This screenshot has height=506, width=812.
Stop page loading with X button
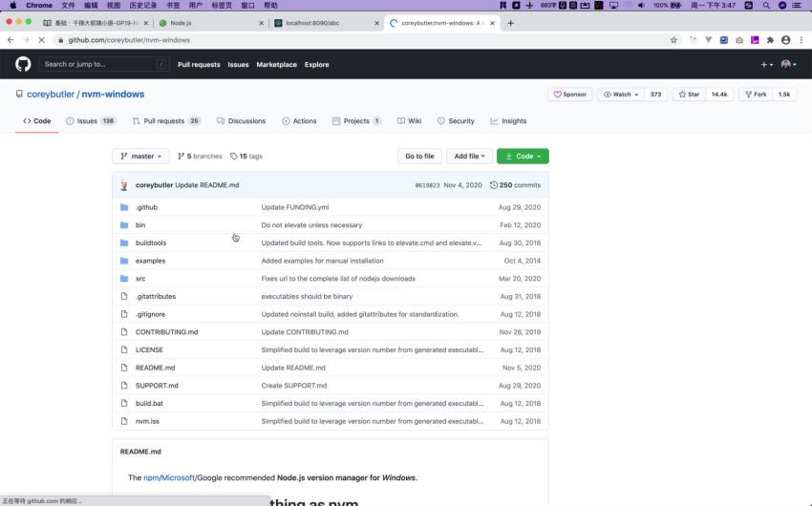tap(41, 40)
